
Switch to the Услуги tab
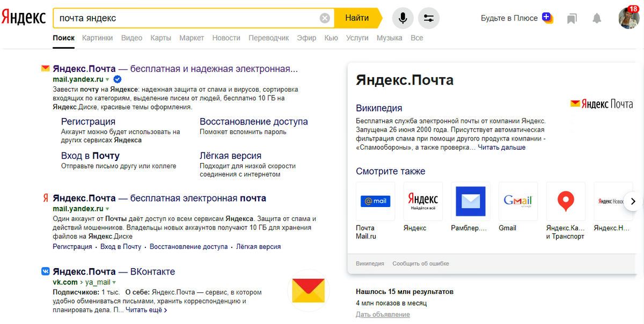357,38
